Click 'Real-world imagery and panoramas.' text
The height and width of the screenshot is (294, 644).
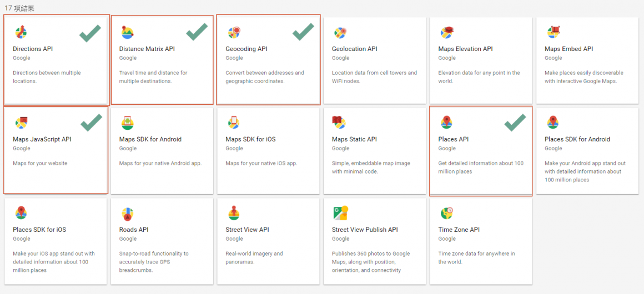pos(254,257)
